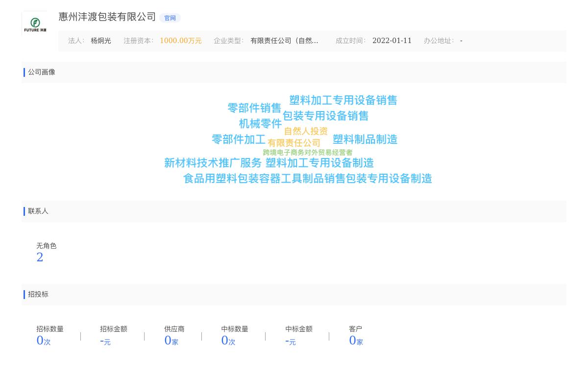Click the 注册资本 label
The height and width of the screenshot is (368, 588).
[139, 41]
